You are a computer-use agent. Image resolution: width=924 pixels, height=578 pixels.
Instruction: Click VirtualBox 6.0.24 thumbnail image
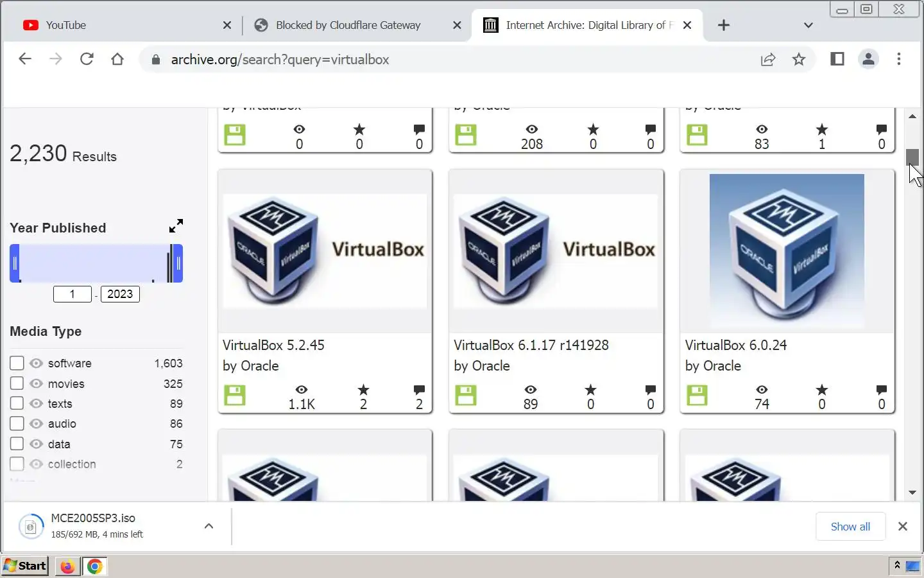pyautogui.click(x=787, y=251)
